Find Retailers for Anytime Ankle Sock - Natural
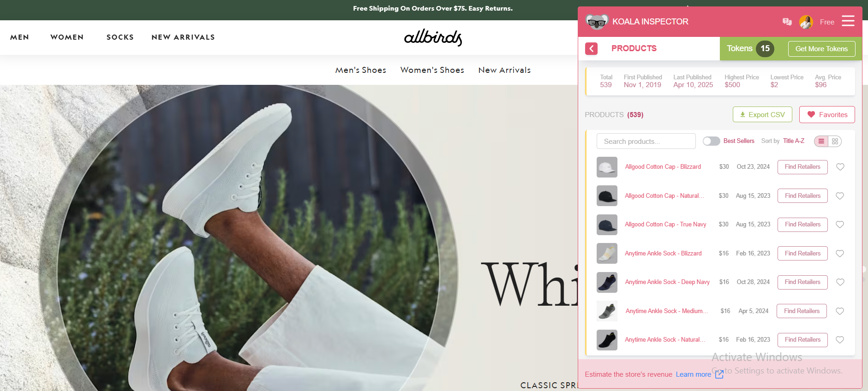This screenshot has height=391, width=868. click(802, 340)
